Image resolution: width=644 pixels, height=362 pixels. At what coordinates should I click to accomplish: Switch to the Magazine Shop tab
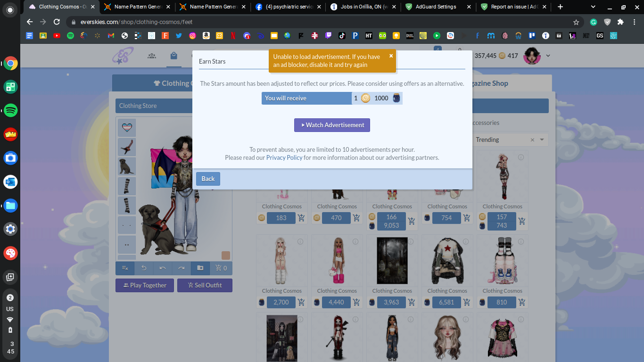(x=490, y=83)
